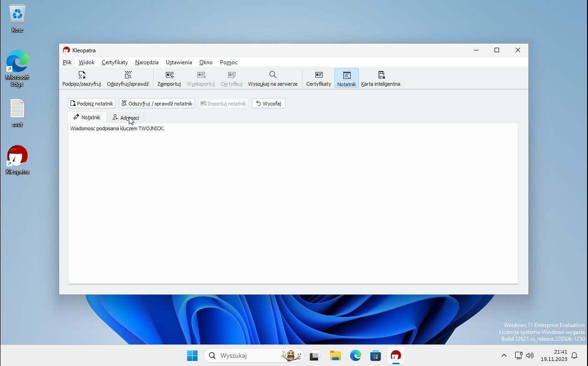Viewport: 588px width, 366px height.
Task: Switch to the Adresaci tab
Action: tap(126, 118)
